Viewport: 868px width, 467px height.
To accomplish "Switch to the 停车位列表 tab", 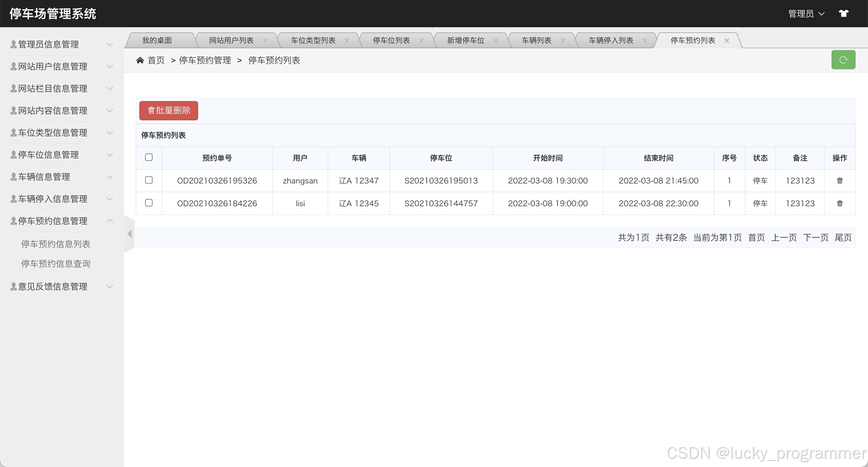I will tap(391, 41).
